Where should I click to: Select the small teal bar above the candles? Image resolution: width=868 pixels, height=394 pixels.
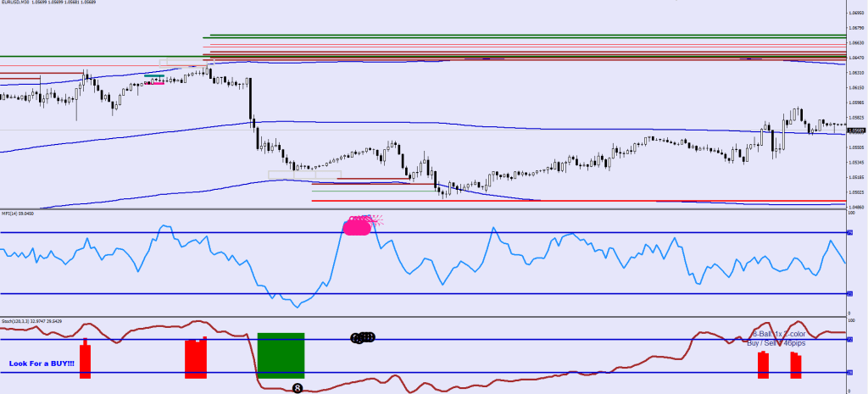tap(153, 76)
